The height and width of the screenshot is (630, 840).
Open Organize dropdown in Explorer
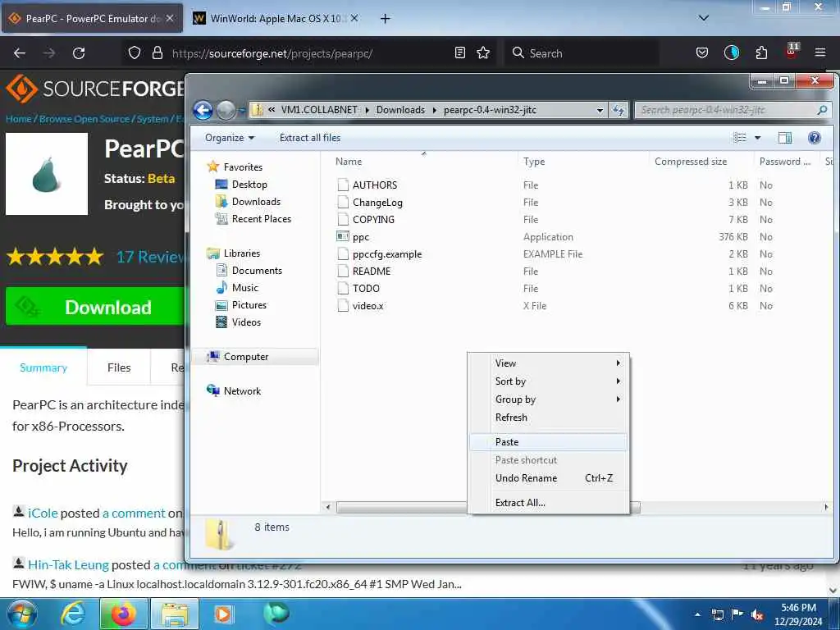pos(230,138)
